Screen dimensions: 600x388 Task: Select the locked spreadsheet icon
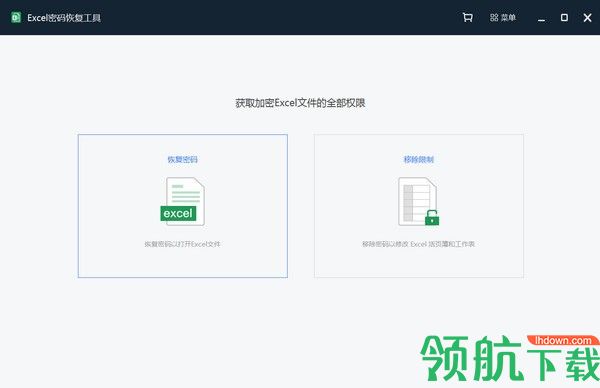[419, 201]
